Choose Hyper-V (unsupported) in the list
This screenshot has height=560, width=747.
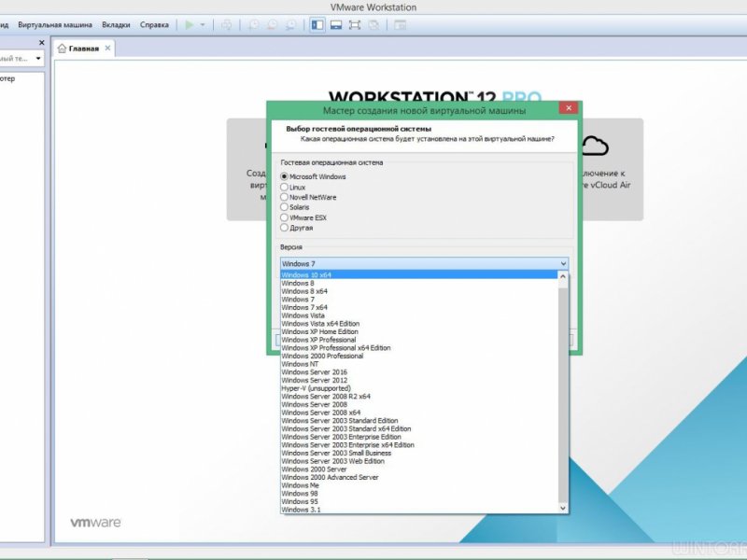point(418,388)
